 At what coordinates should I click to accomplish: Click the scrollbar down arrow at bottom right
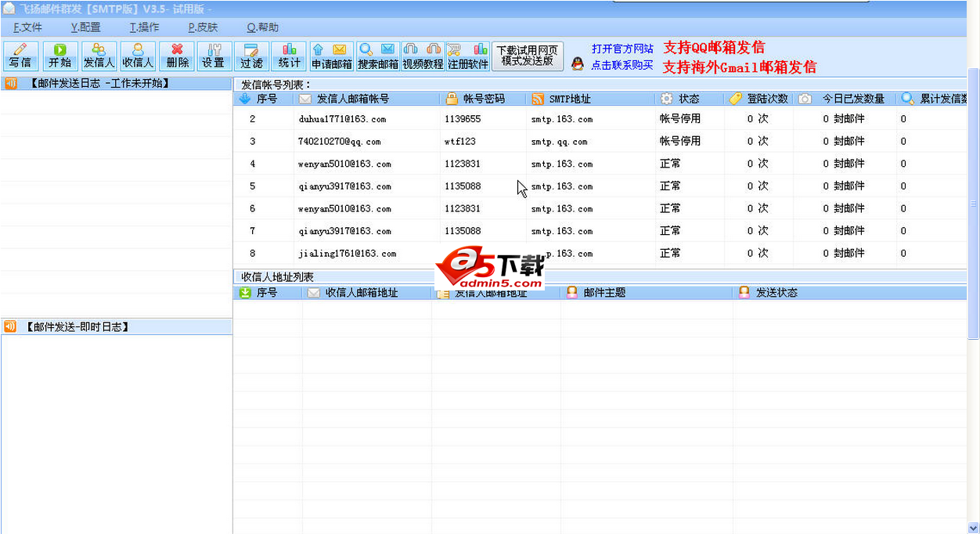click(974, 527)
